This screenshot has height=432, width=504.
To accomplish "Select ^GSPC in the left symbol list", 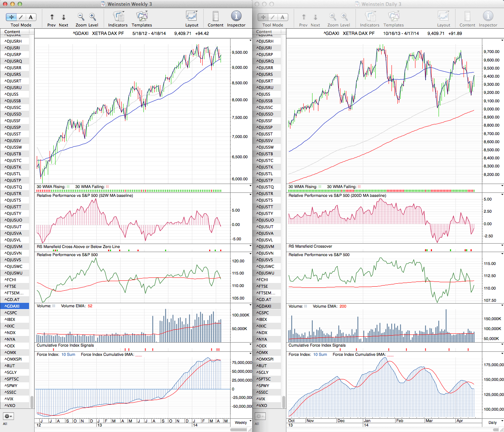I will click(x=11, y=313).
